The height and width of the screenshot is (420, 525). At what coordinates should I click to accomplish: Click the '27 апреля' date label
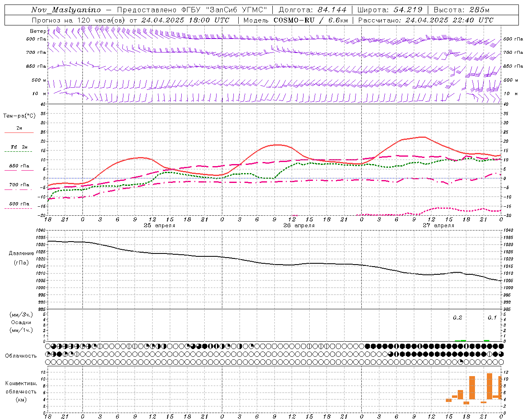438,226
